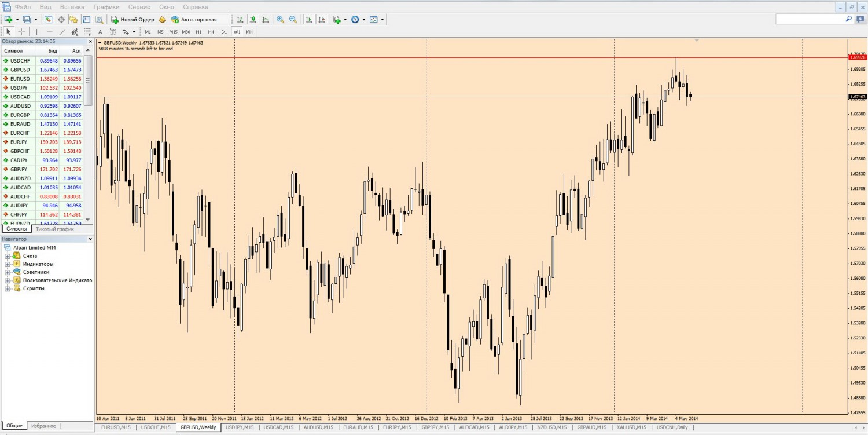Switch to the XAUUSD,M15 chart tab

(631, 427)
